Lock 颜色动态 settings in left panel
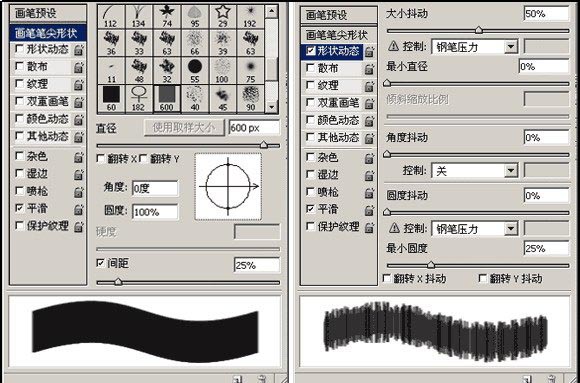This screenshot has width=580, height=383. 78,120
